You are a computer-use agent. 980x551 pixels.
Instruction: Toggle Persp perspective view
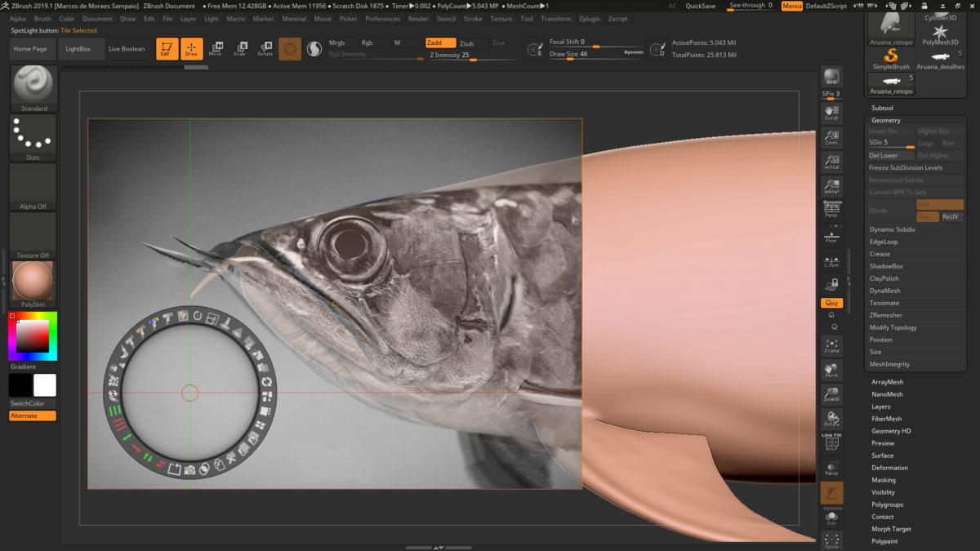coord(831,210)
